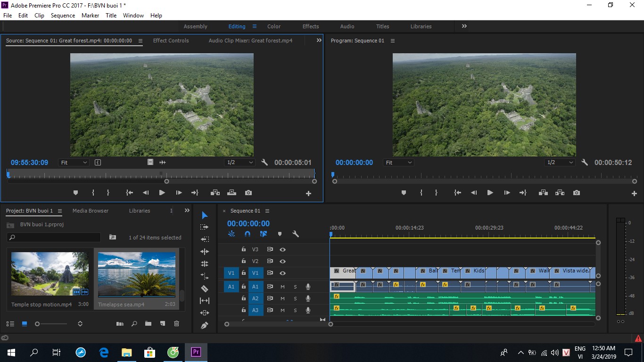
Task: Open Program monitor settings wrench
Action: coord(585,162)
